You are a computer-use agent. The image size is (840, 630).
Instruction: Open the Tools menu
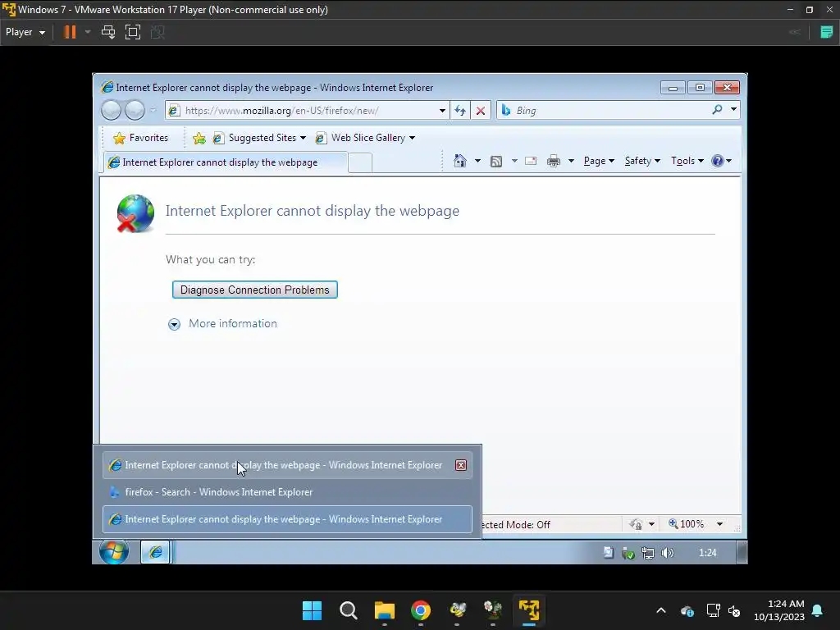[687, 161]
